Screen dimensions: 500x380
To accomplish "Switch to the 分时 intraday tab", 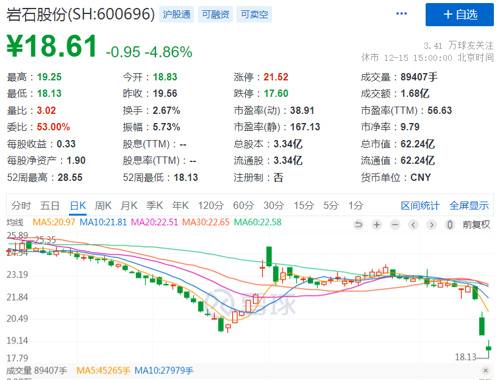I will point(21,206).
